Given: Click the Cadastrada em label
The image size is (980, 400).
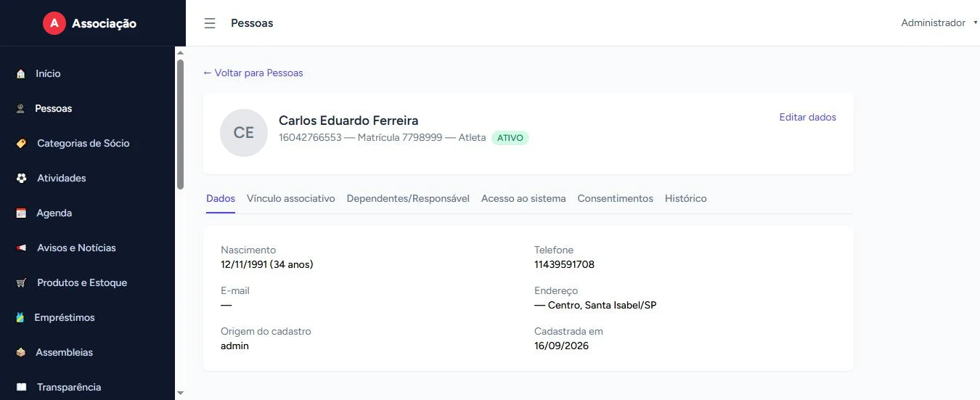Looking at the screenshot, I should tap(568, 331).
